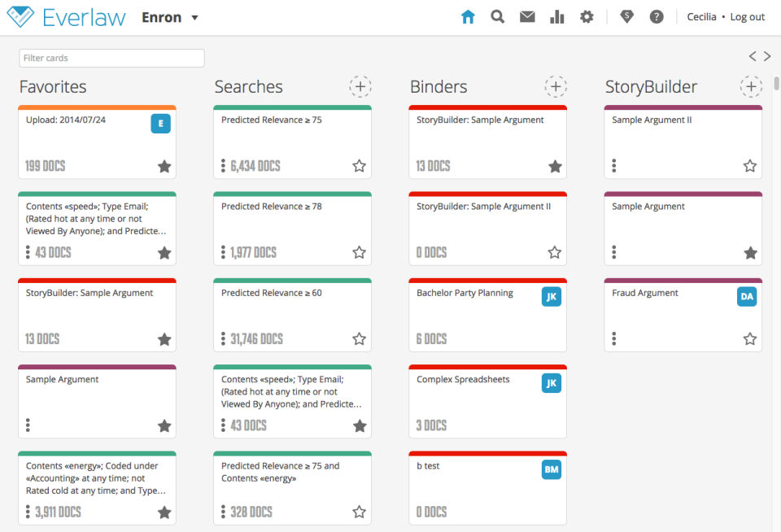The height and width of the screenshot is (532, 781).
Task: Open the analytics bar chart icon
Action: coord(556,17)
